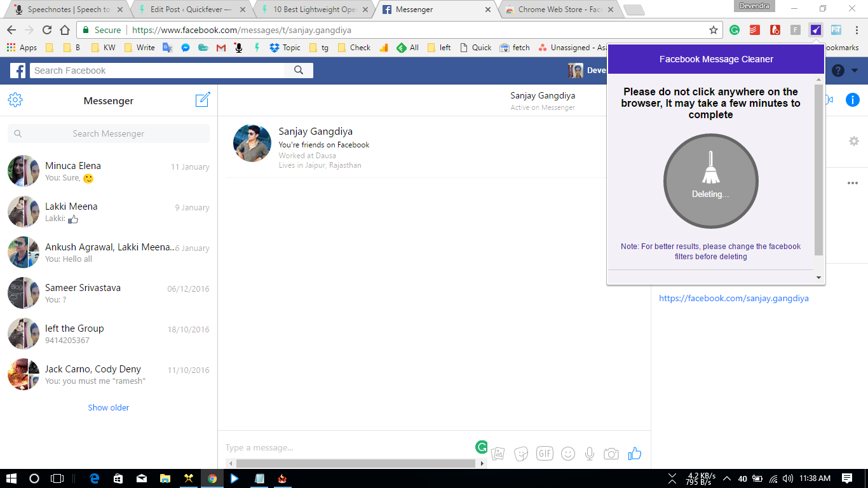Screen dimensions: 868x488
Task: Open the fetch bookmark
Action: (515, 47)
